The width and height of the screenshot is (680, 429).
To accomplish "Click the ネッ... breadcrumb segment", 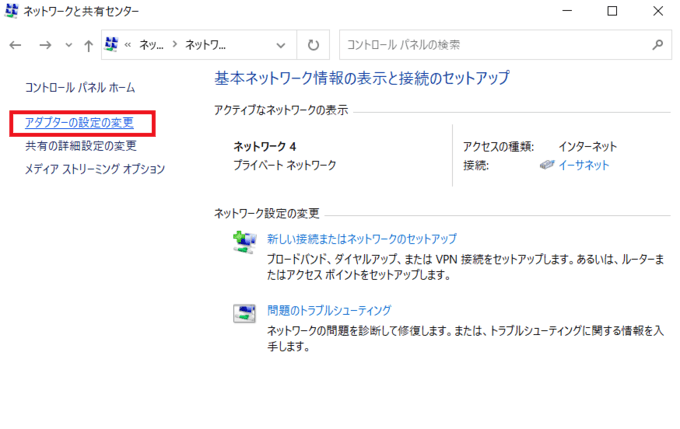I will click(x=151, y=45).
